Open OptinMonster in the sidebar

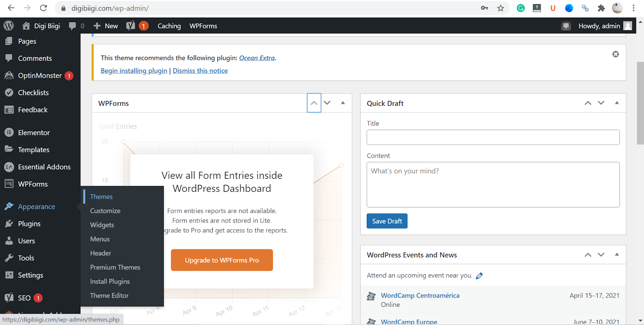(x=40, y=76)
